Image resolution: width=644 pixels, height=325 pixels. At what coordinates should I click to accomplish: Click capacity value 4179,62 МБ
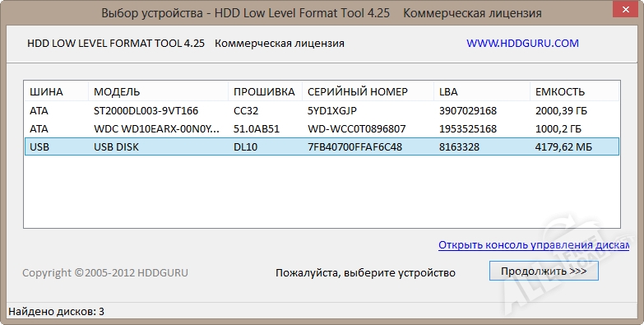click(x=564, y=147)
